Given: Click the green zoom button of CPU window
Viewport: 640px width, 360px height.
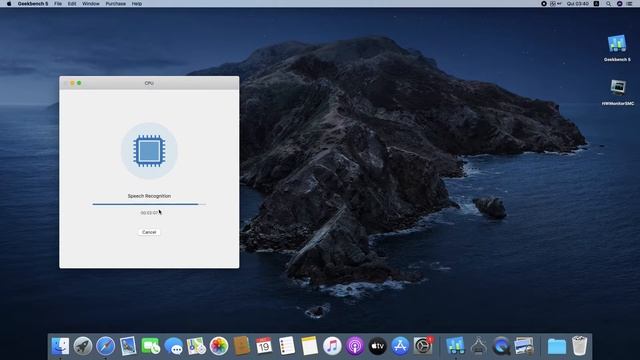Looking at the screenshot, I should [x=79, y=83].
